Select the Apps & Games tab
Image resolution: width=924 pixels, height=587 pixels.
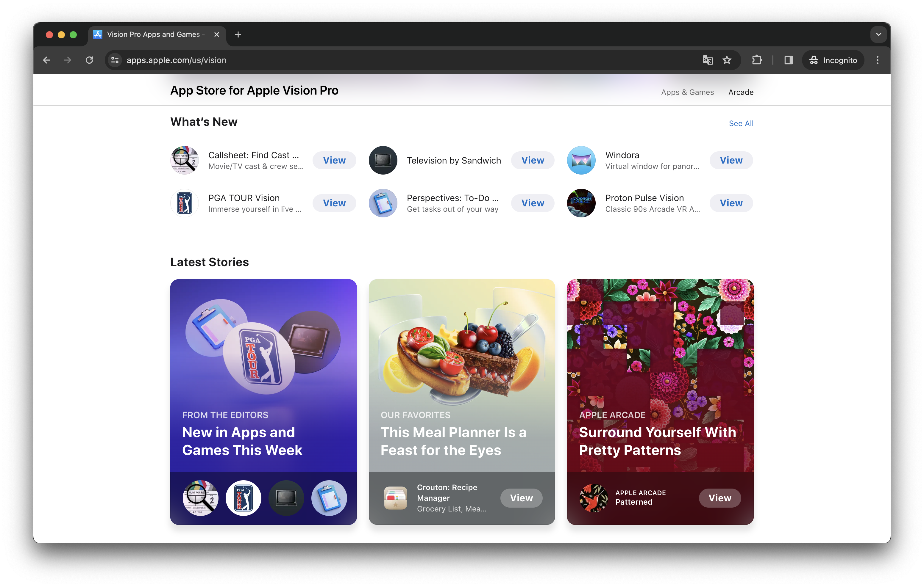coord(687,92)
